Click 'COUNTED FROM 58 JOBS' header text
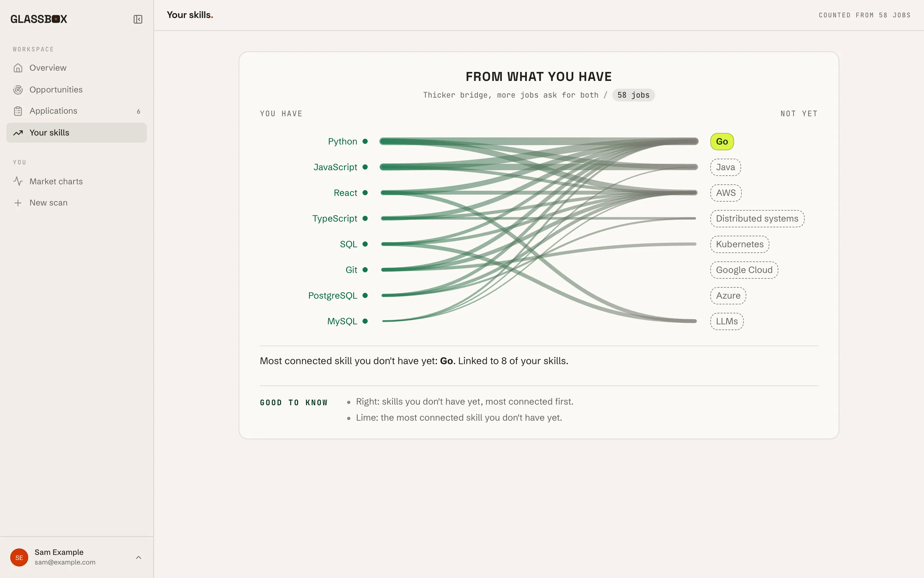The width and height of the screenshot is (924, 578). pyautogui.click(x=864, y=15)
